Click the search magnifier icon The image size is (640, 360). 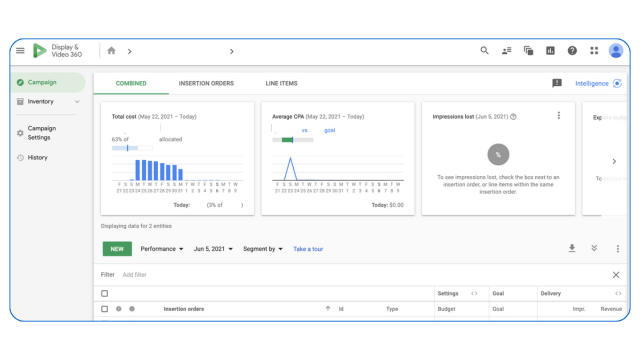[484, 51]
